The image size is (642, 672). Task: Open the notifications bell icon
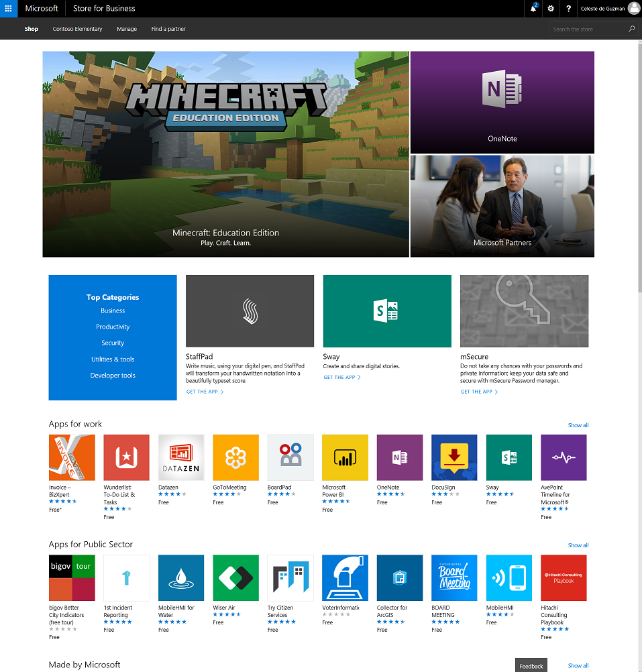coord(533,9)
